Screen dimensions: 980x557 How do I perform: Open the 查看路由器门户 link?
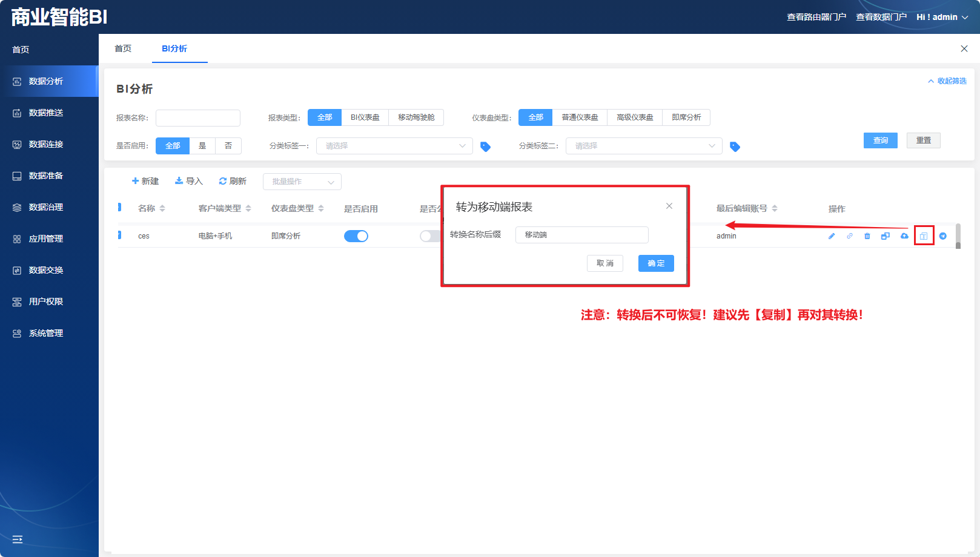(x=816, y=17)
